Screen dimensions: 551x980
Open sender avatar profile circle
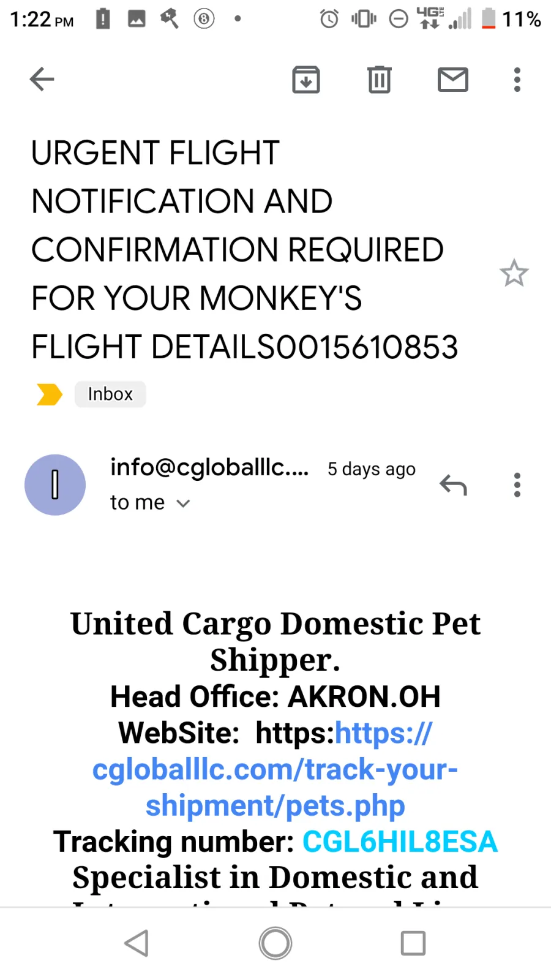55,484
